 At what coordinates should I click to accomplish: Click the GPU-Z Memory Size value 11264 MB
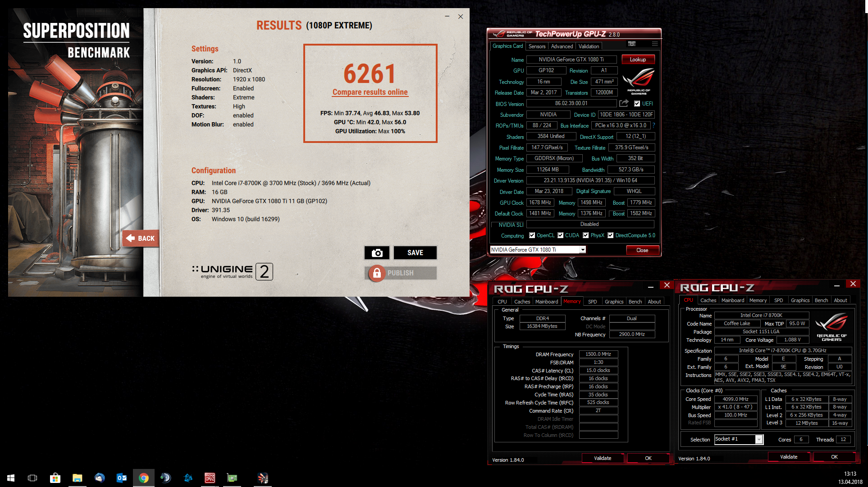coord(548,170)
